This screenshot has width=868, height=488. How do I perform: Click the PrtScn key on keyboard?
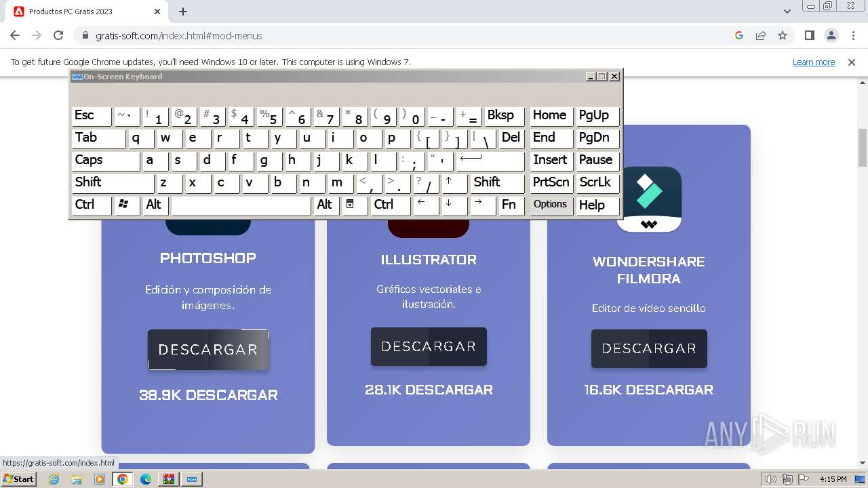[x=551, y=183]
